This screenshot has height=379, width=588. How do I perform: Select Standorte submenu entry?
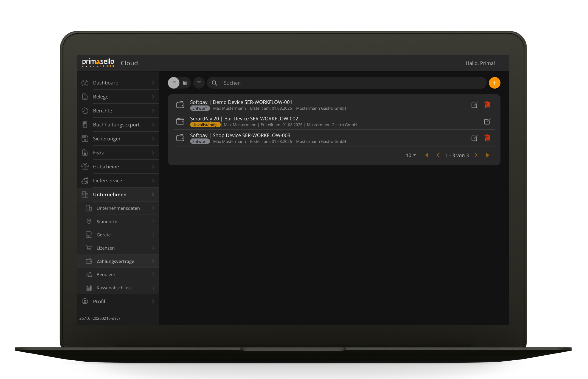118,221
